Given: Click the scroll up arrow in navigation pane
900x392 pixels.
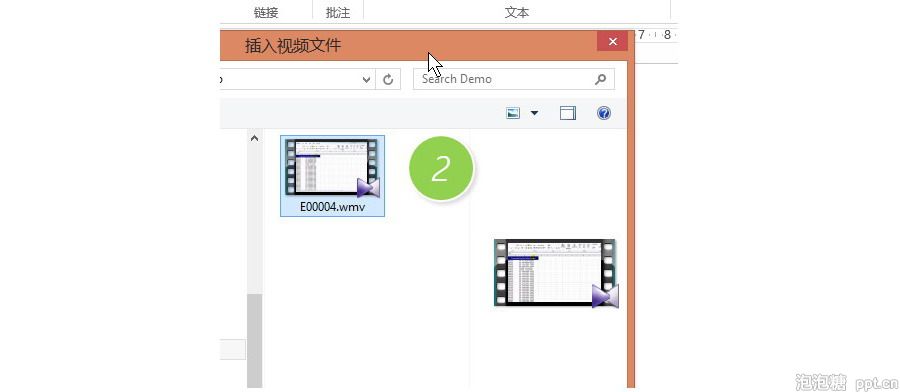Looking at the screenshot, I should click(x=254, y=138).
